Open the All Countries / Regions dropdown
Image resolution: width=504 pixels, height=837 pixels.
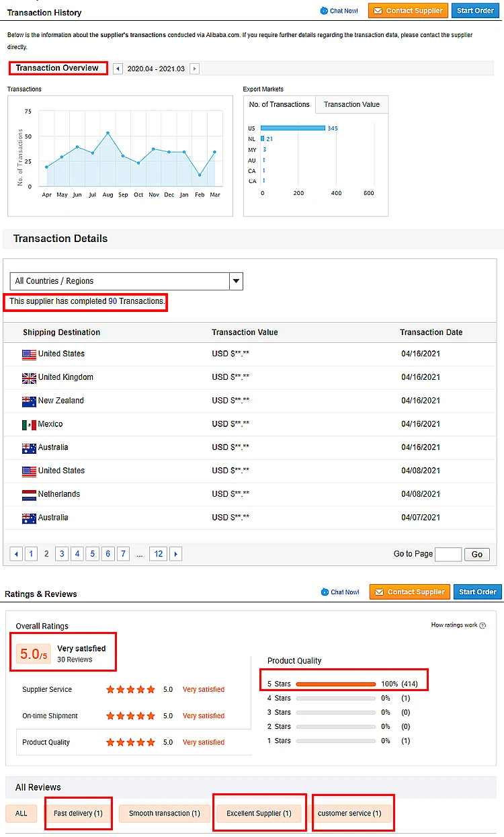click(x=236, y=281)
